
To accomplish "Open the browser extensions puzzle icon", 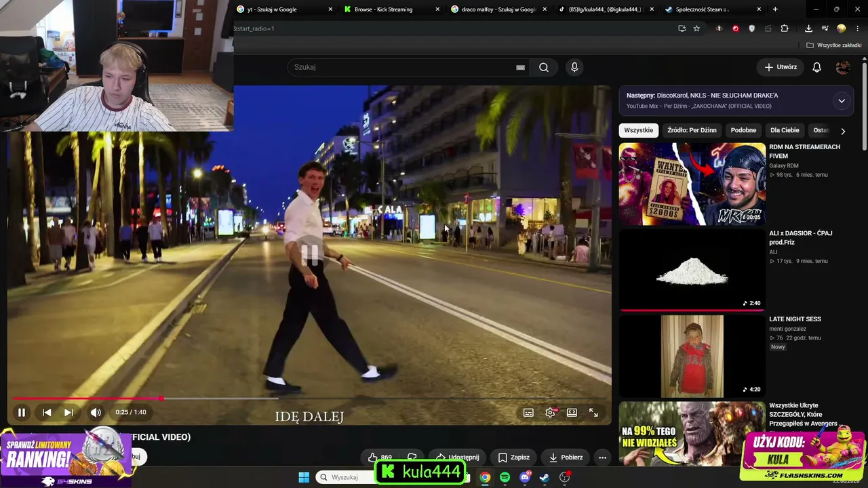I will pos(785,28).
